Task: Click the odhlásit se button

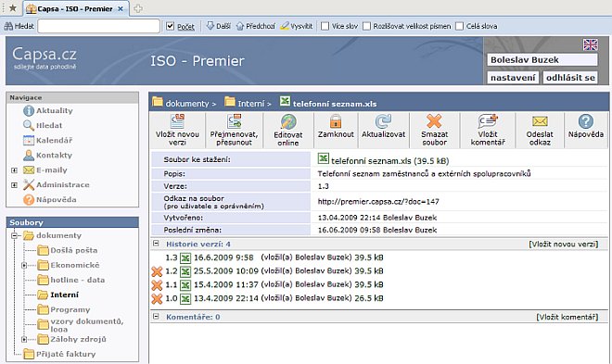Action: pyautogui.click(x=570, y=78)
